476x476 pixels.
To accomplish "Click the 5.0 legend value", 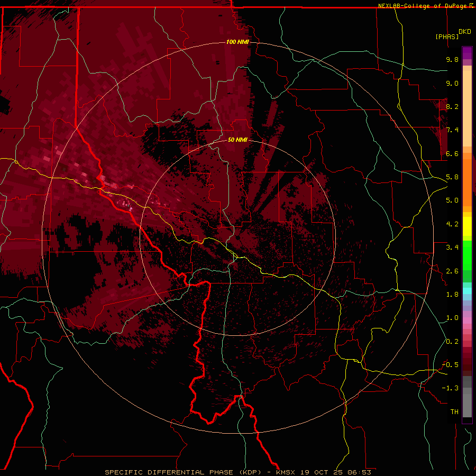I will (452, 200).
